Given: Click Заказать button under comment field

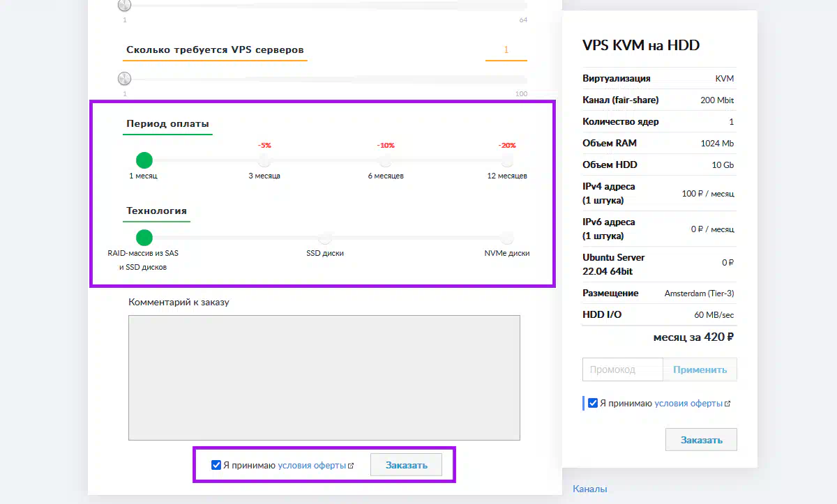Looking at the screenshot, I should point(406,465).
